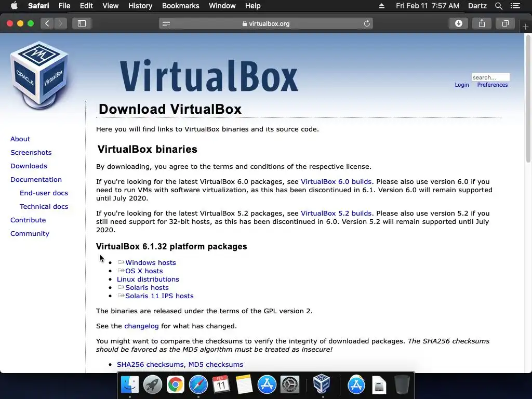Open SHA256 checksums link

(150, 364)
